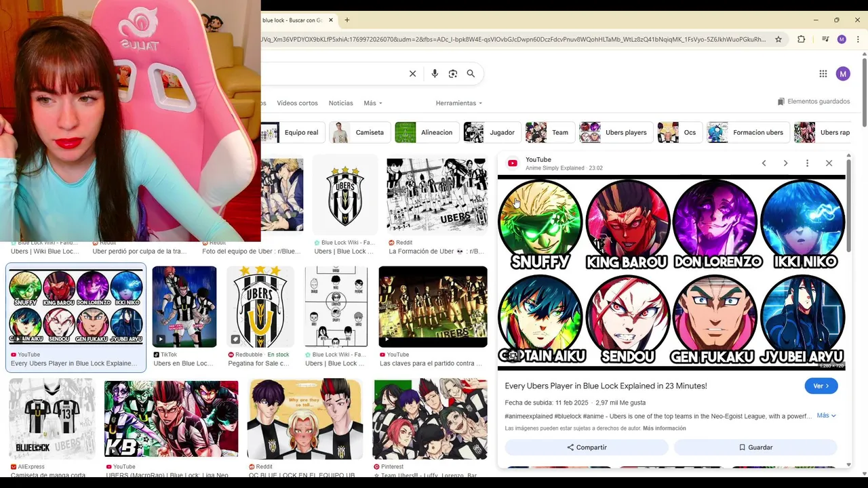
Task: Go to next image in preview panel
Action: 785,163
